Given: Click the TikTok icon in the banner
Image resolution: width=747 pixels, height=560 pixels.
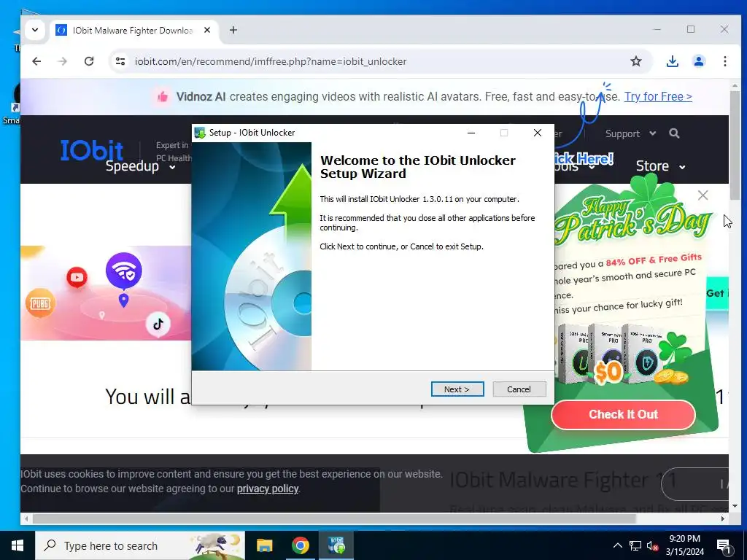Looking at the screenshot, I should point(158,324).
